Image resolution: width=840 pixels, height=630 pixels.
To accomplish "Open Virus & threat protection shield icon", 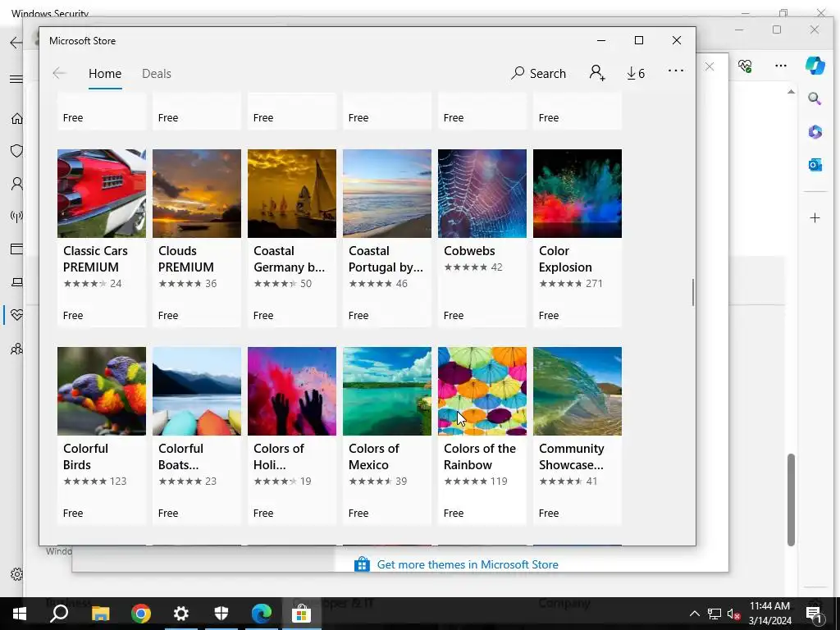I will 16,151.
